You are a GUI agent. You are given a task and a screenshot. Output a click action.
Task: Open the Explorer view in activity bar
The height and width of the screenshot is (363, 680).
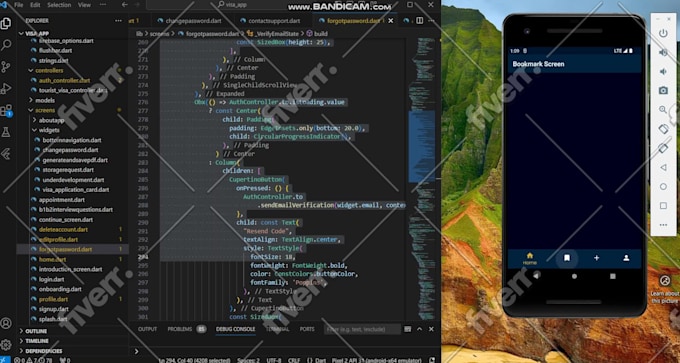tap(6, 23)
